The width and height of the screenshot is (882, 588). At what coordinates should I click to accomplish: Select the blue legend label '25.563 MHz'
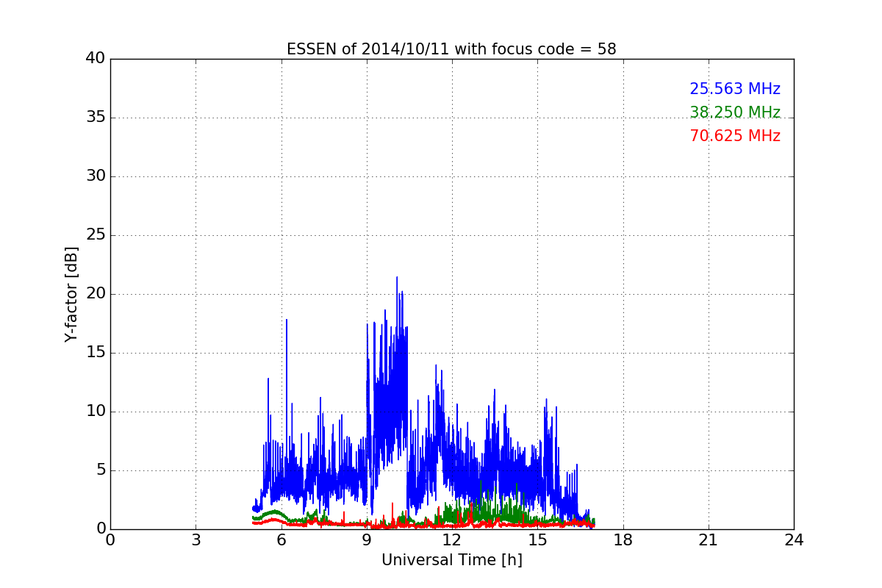735,89
